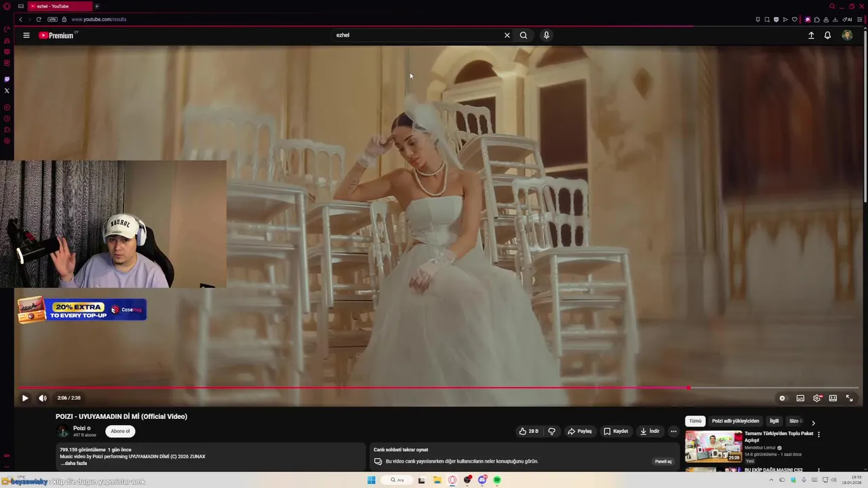Dislike the video
This screenshot has width=868, height=488.
[551, 431]
